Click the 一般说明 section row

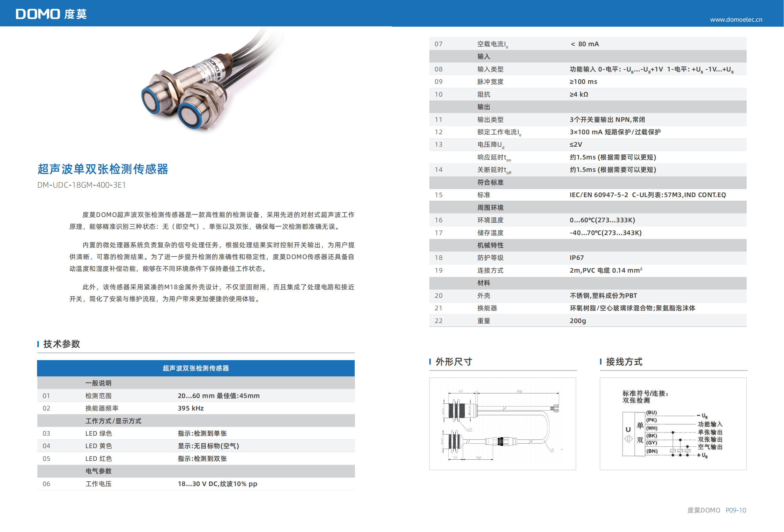click(196, 383)
